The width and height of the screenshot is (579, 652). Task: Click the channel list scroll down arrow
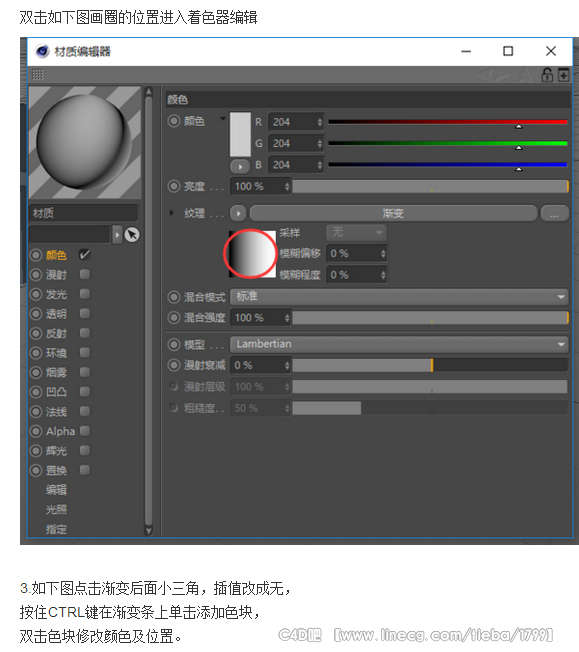point(148,531)
